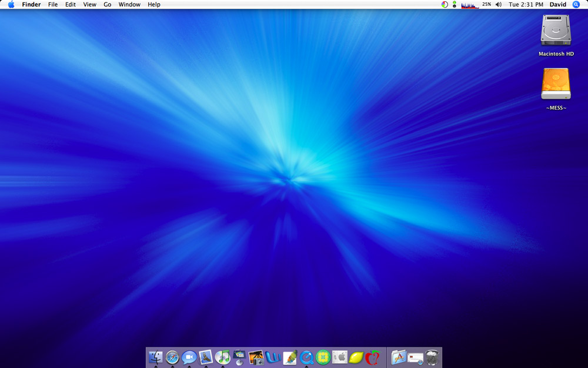Click the 25% menu bar indicator

pyautogui.click(x=487, y=4)
